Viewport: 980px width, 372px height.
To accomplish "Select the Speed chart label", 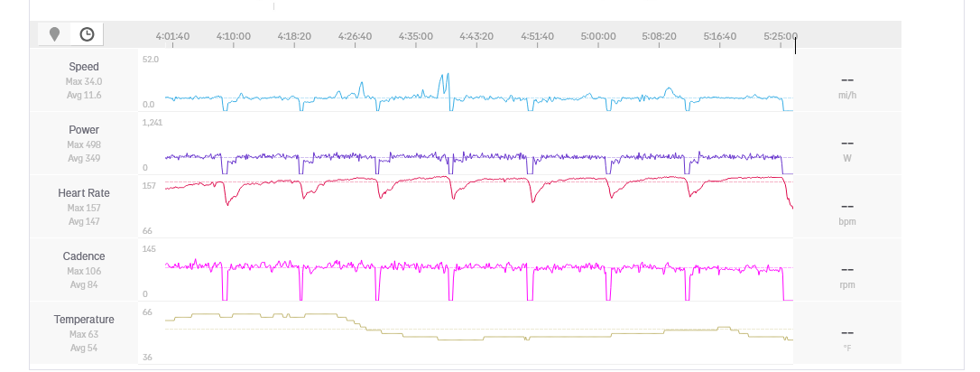I will coord(84,67).
